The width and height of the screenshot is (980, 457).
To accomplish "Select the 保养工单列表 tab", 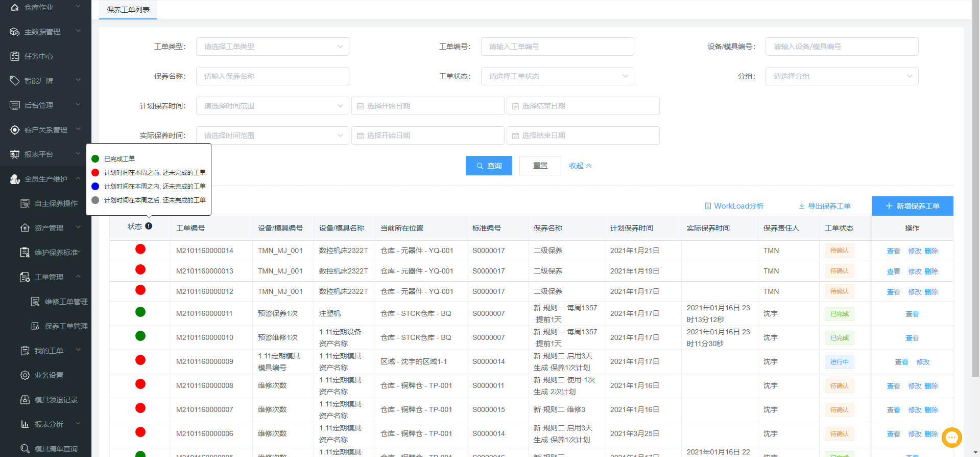I will click(x=128, y=10).
